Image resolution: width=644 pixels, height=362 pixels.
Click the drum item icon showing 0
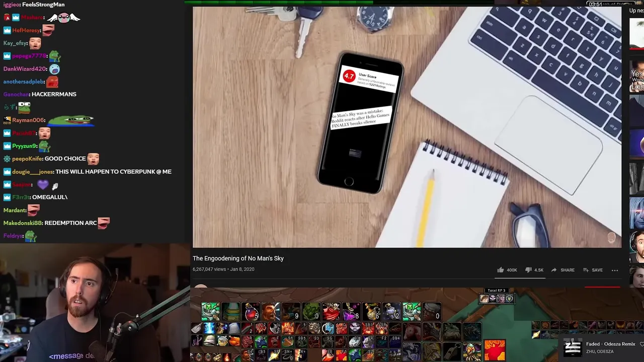432,311
